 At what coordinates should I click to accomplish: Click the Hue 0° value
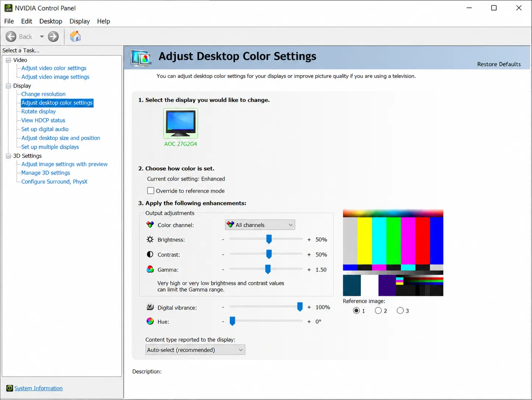click(x=318, y=322)
